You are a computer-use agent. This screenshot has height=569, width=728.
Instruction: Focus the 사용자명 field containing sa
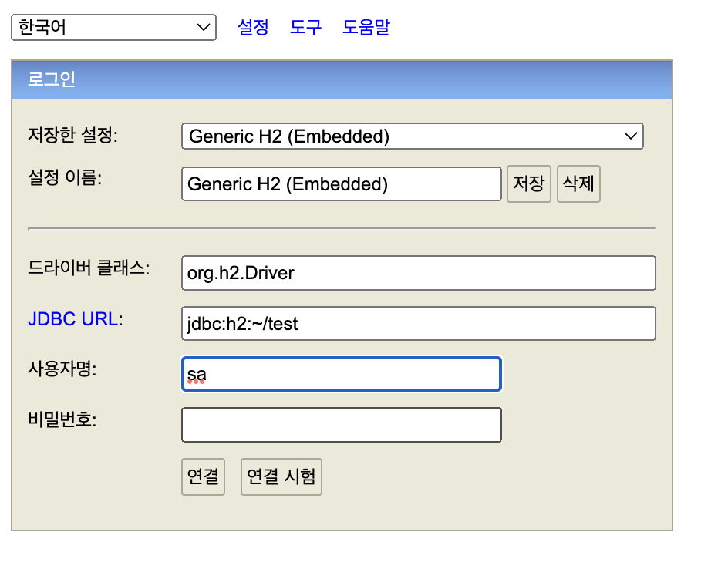(341, 374)
